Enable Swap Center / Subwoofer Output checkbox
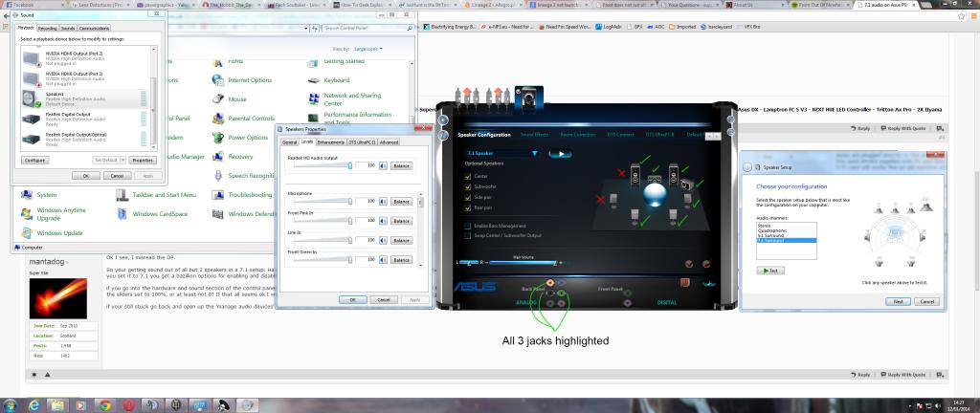The image size is (980, 413). [467, 236]
